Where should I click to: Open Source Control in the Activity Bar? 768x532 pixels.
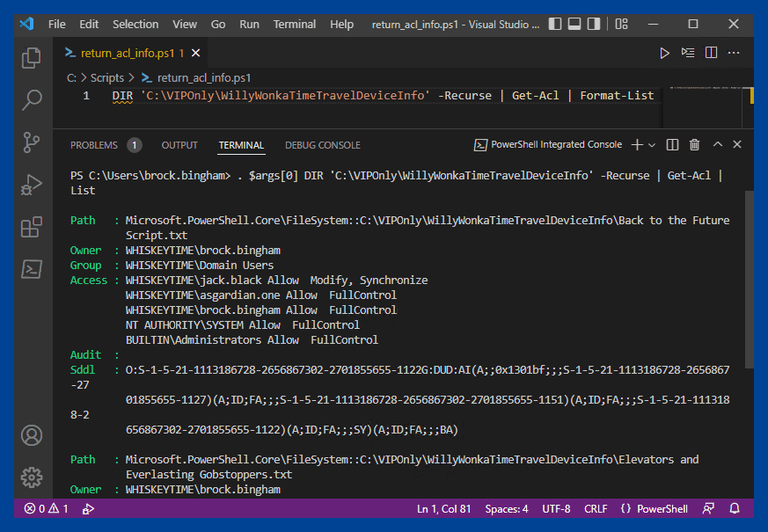[31, 142]
